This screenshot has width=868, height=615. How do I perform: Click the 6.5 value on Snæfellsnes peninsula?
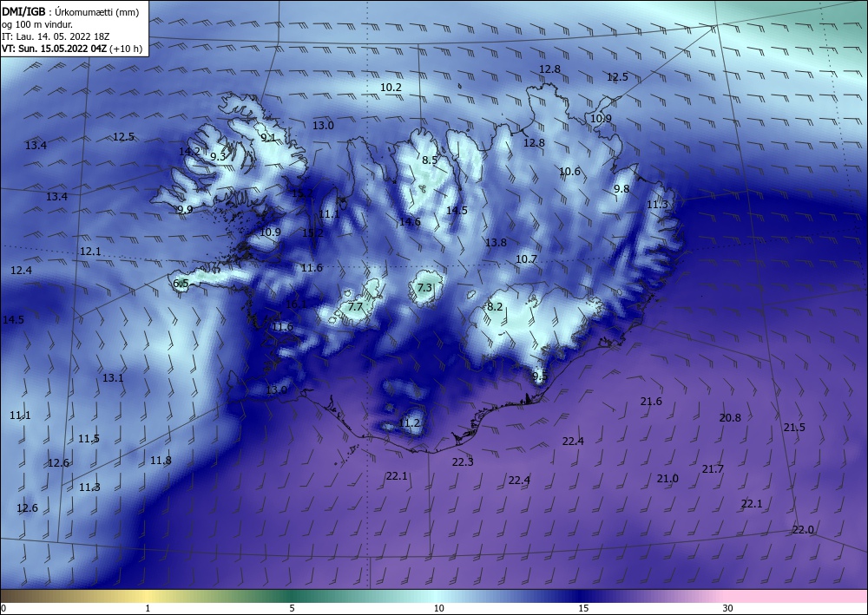coord(181,284)
